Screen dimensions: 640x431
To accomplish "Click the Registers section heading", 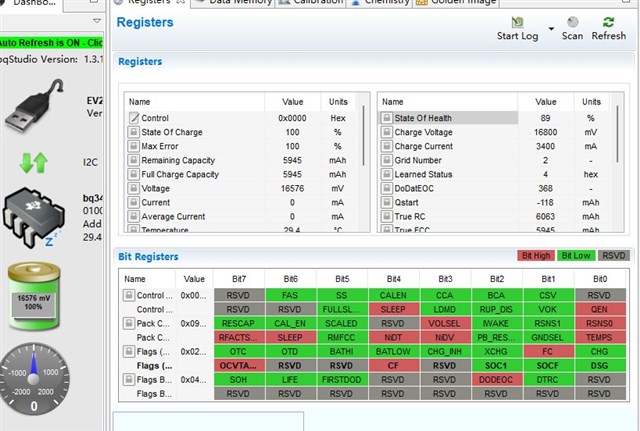I will (140, 62).
